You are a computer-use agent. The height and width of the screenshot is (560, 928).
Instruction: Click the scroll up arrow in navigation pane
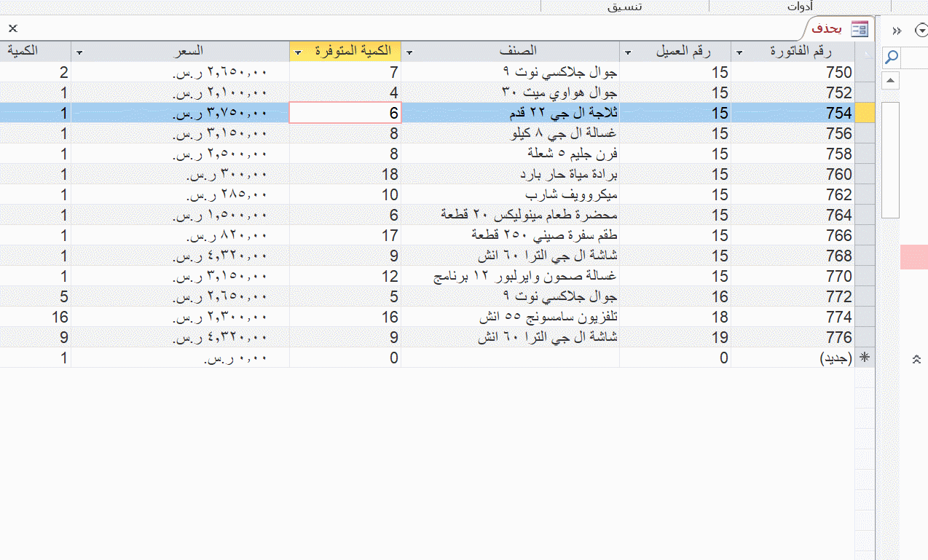point(891,79)
